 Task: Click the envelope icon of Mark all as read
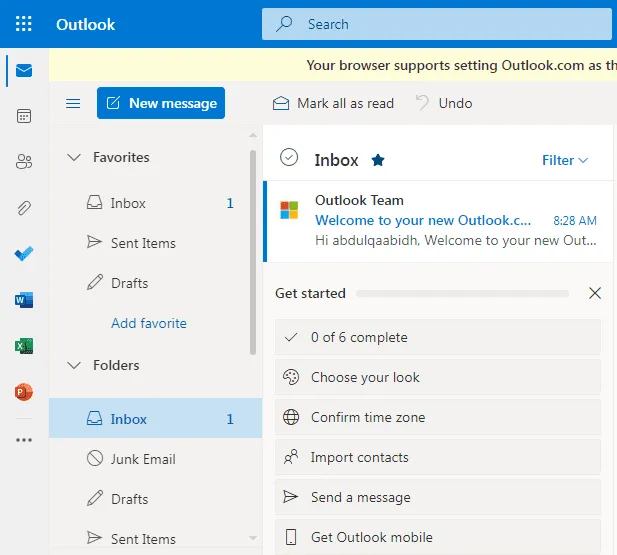click(281, 104)
